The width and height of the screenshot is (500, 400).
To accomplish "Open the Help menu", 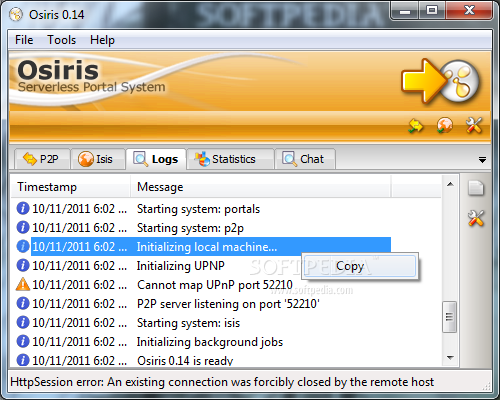I will pos(102,40).
